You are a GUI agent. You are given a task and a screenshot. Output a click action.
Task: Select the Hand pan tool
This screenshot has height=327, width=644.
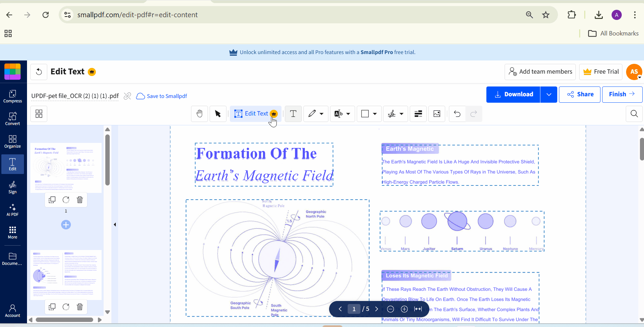pos(199,114)
